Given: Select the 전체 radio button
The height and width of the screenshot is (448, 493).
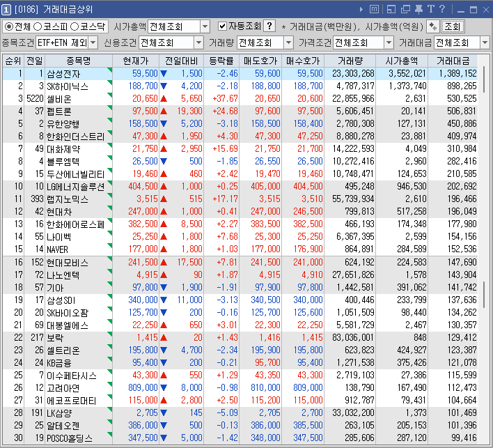Looking at the screenshot, I should pos(9,26).
